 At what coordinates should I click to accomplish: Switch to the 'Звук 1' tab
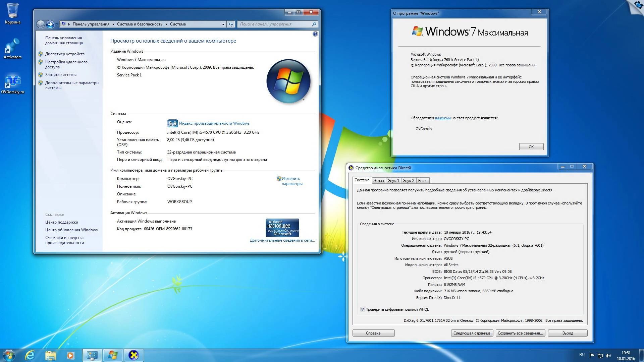[393, 181]
